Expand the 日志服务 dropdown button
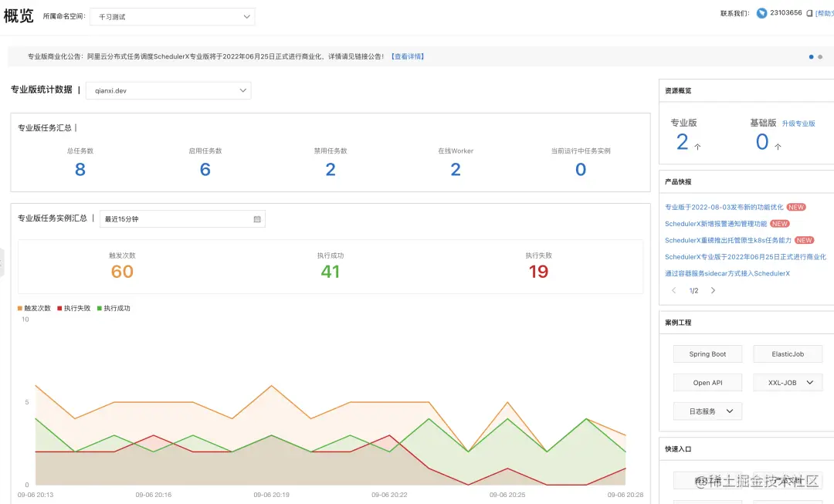Image resolution: width=834 pixels, height=504 pixels. coord(707,411)
